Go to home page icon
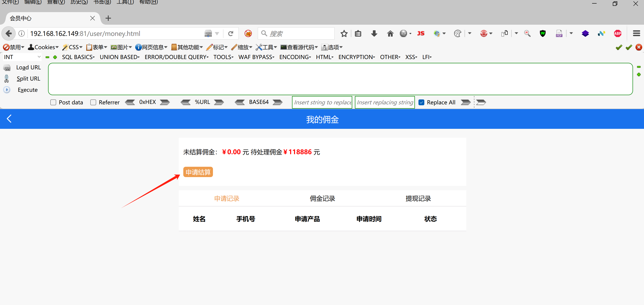 [390, 33]
